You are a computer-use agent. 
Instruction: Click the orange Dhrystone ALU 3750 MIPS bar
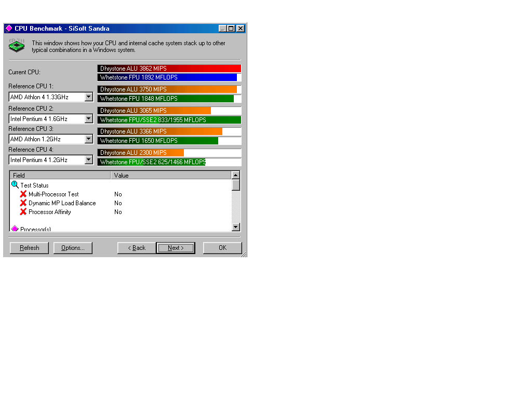[x=167, y=89]
